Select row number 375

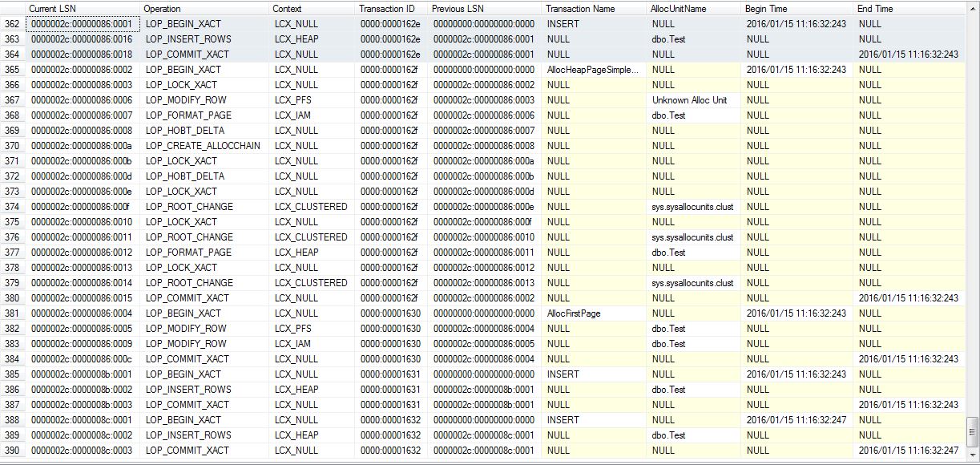coord(11,222)
